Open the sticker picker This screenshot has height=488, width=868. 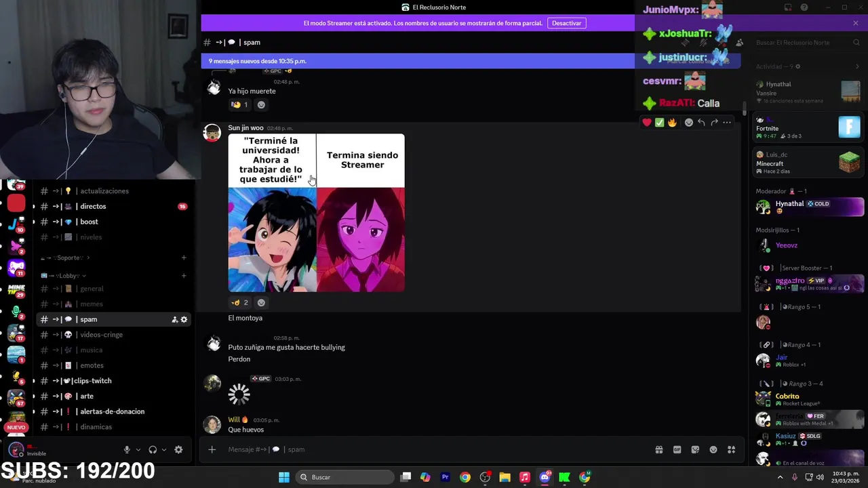tap(695, 449)
